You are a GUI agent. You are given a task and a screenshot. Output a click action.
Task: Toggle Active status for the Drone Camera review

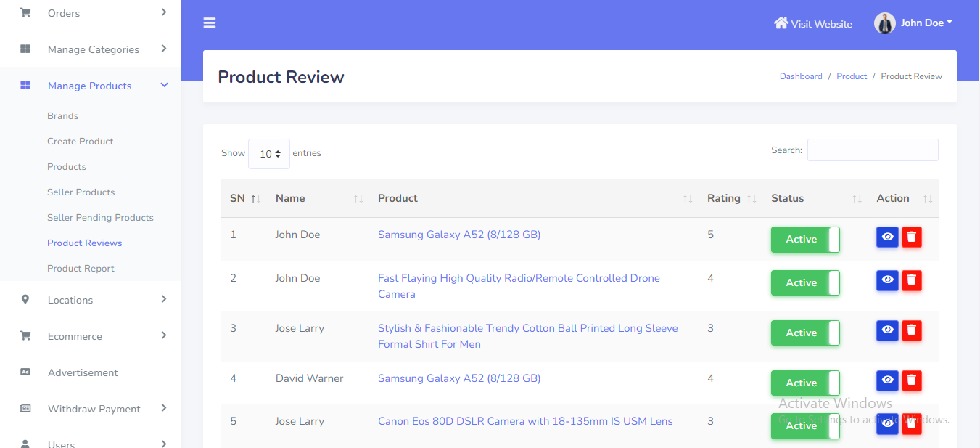click(804, 283)
